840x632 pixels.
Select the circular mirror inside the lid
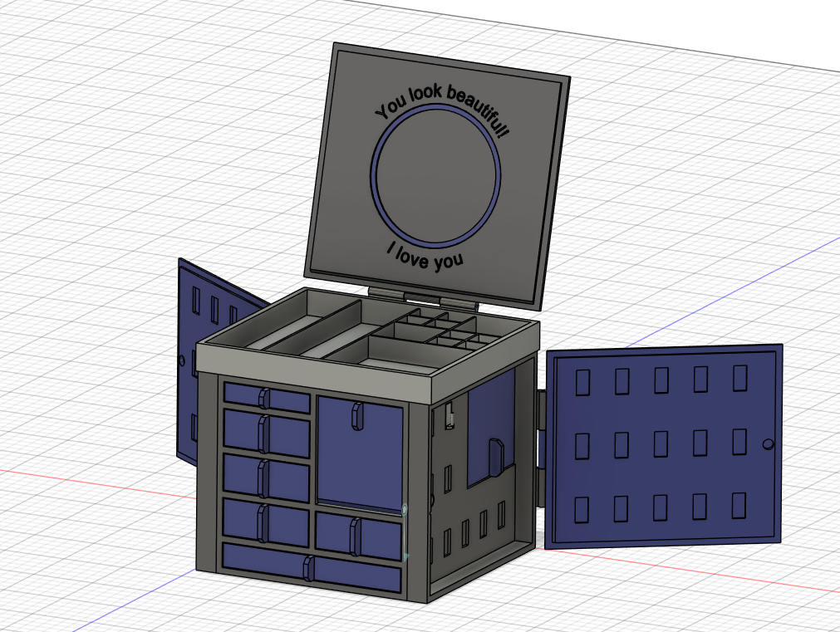(x=436, y=176)
